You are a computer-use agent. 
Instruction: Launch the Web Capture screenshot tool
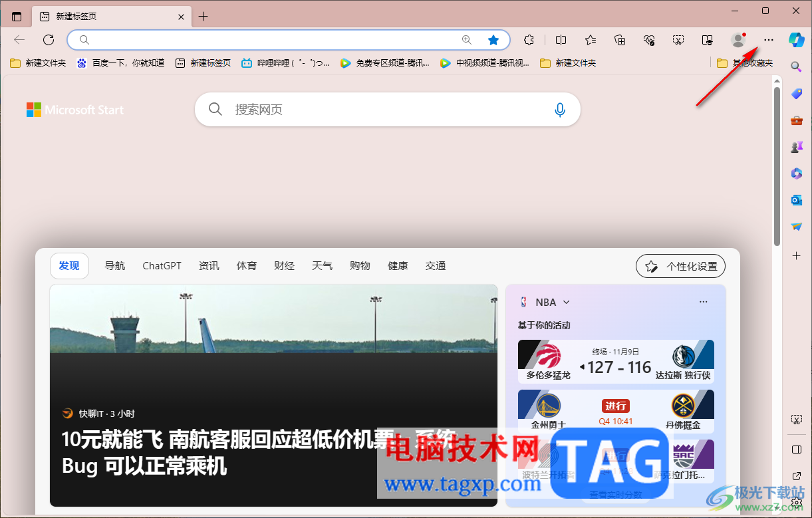[x=678, y=40]
